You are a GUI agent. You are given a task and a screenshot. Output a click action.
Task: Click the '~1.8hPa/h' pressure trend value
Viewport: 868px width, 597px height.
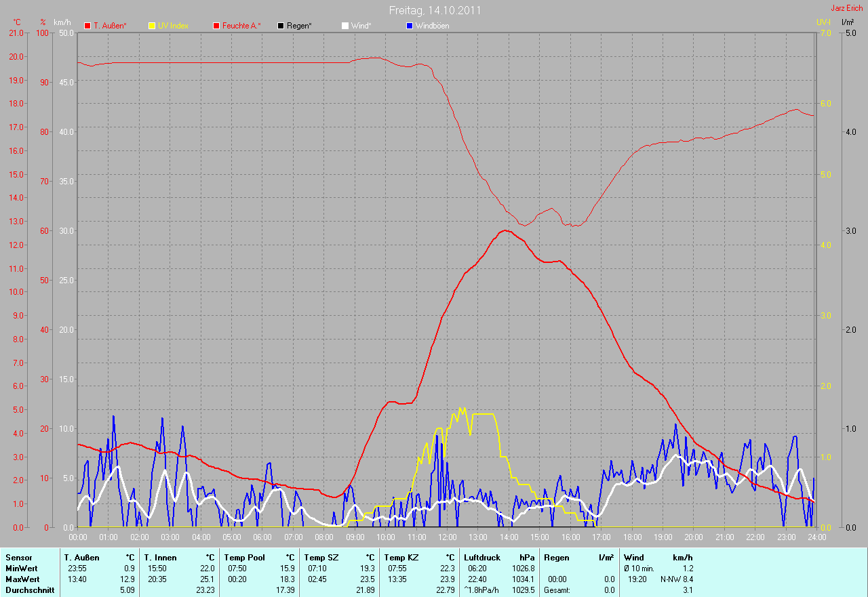click(481, 590)
